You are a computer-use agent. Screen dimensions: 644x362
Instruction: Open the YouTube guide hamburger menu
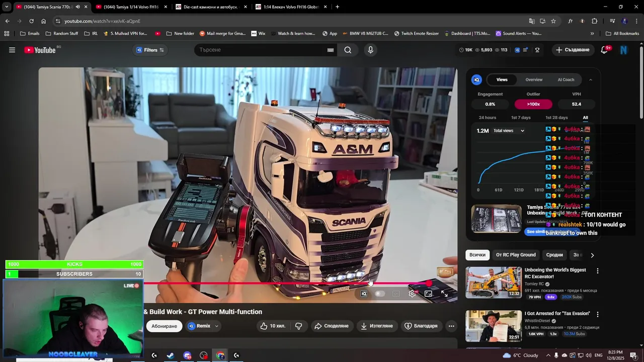coord(12,50)
